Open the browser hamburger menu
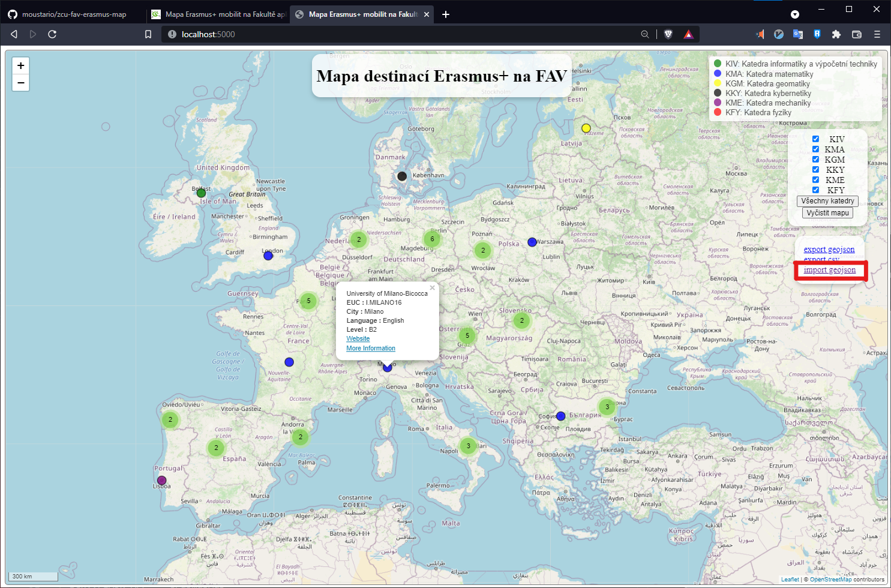This screenshot has width=891, height=588. (x=877, y=34)
